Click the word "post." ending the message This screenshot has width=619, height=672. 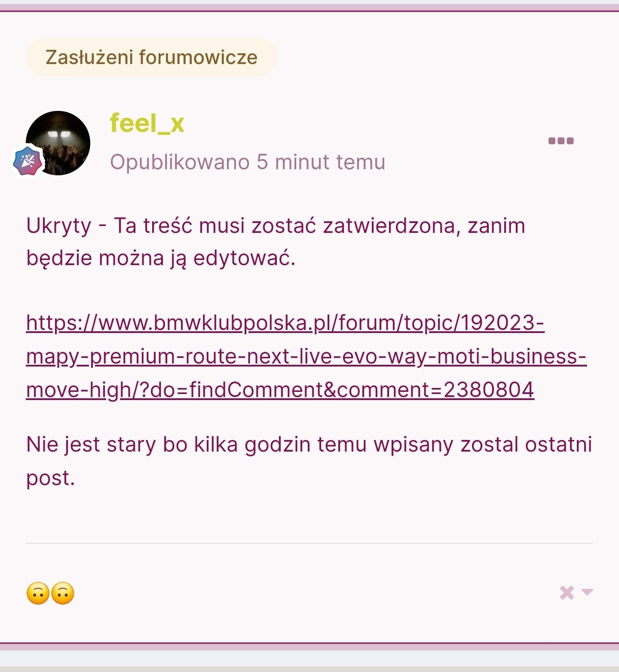pyautogui.click(x=51, y=478)
